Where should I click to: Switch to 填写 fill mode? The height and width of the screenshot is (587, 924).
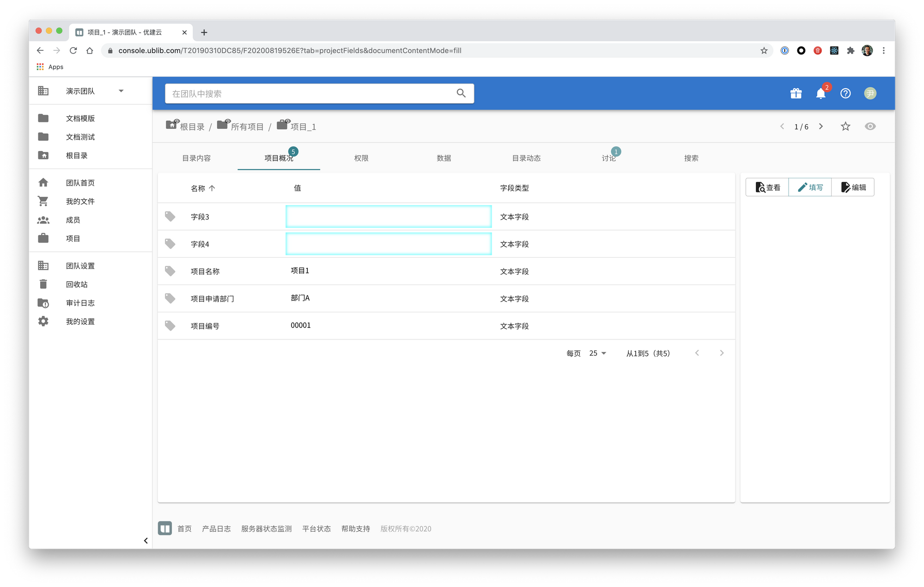pos(810,188)
